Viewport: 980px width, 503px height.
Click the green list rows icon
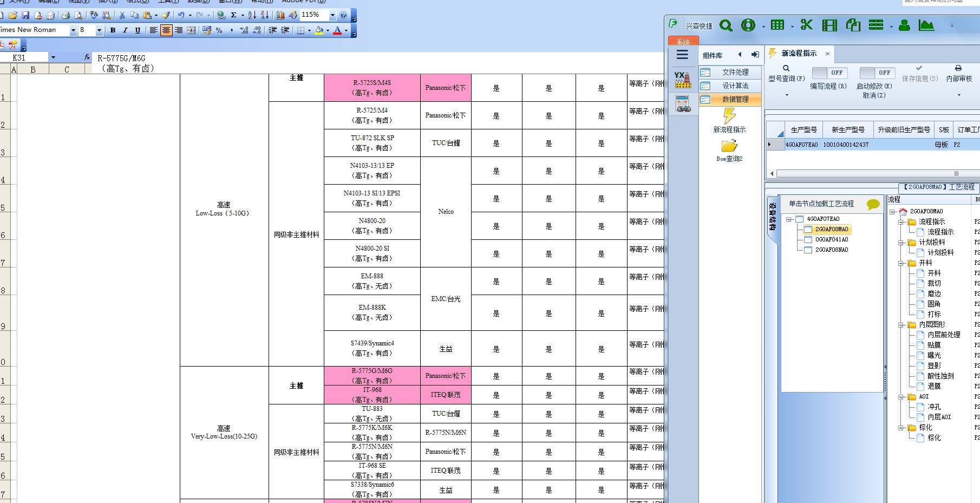pos(876,25)
